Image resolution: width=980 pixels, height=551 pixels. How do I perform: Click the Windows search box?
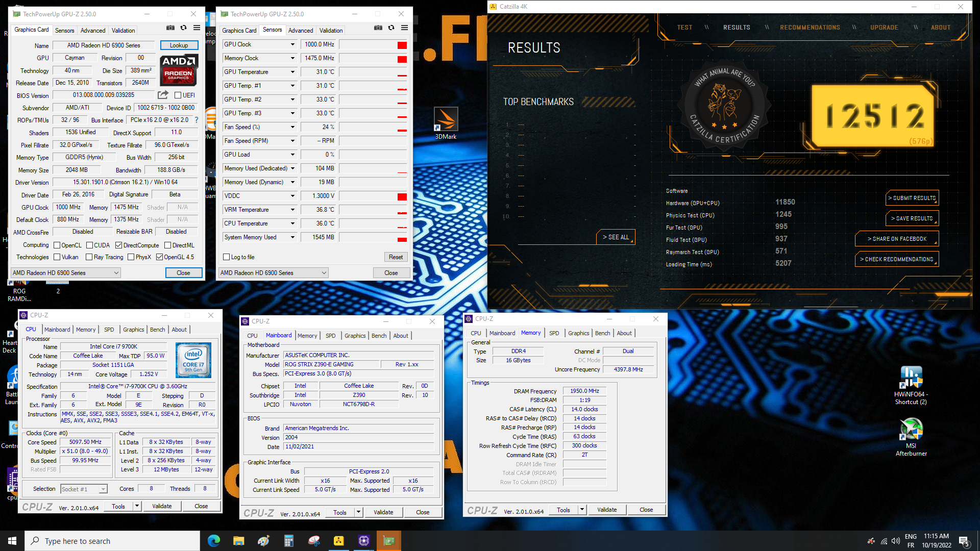click(112, 541)
